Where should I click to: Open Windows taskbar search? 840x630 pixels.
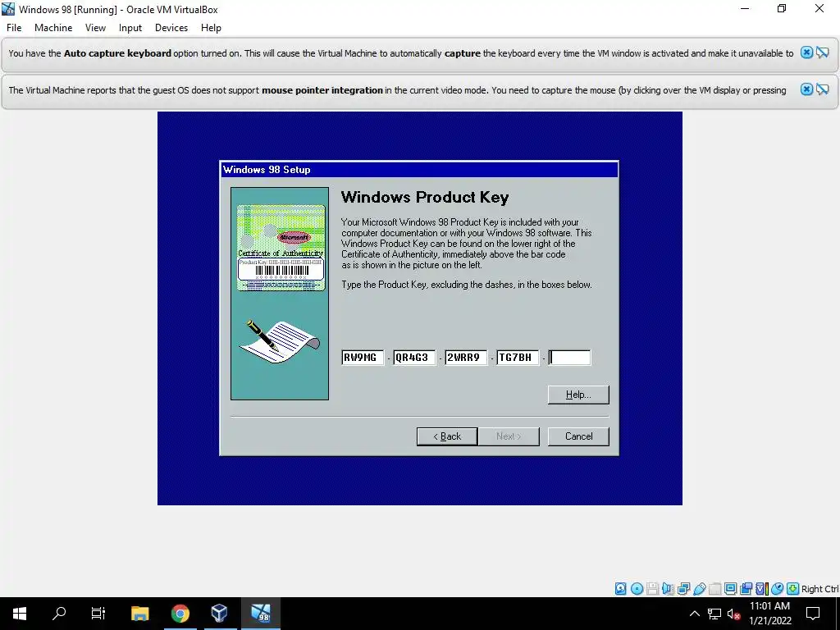[59, 614]
